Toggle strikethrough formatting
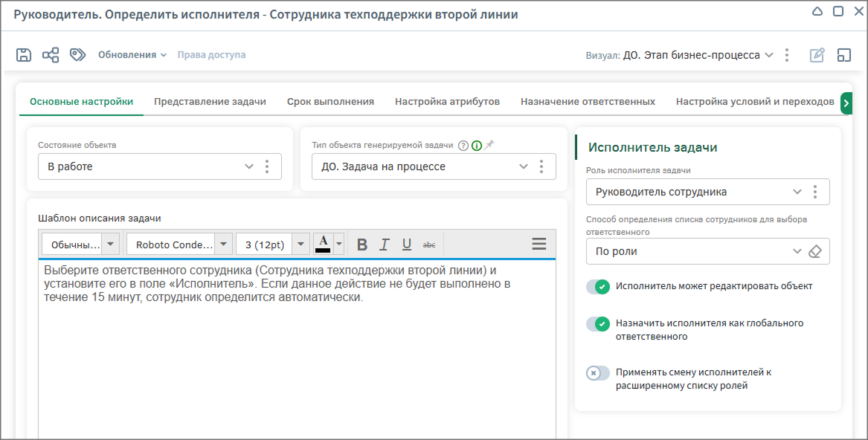868x440 pixels. pyautogui.click(x=429, y=244)
